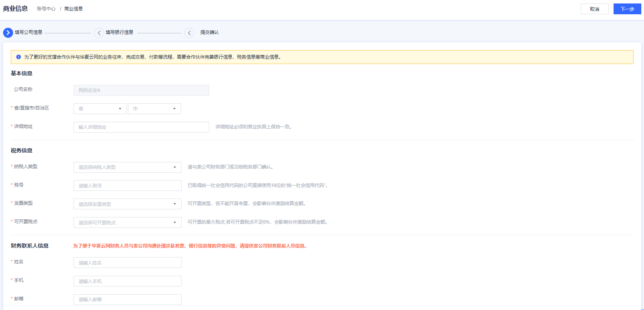Click the info icon in yellow notice banner

[18, 57]
